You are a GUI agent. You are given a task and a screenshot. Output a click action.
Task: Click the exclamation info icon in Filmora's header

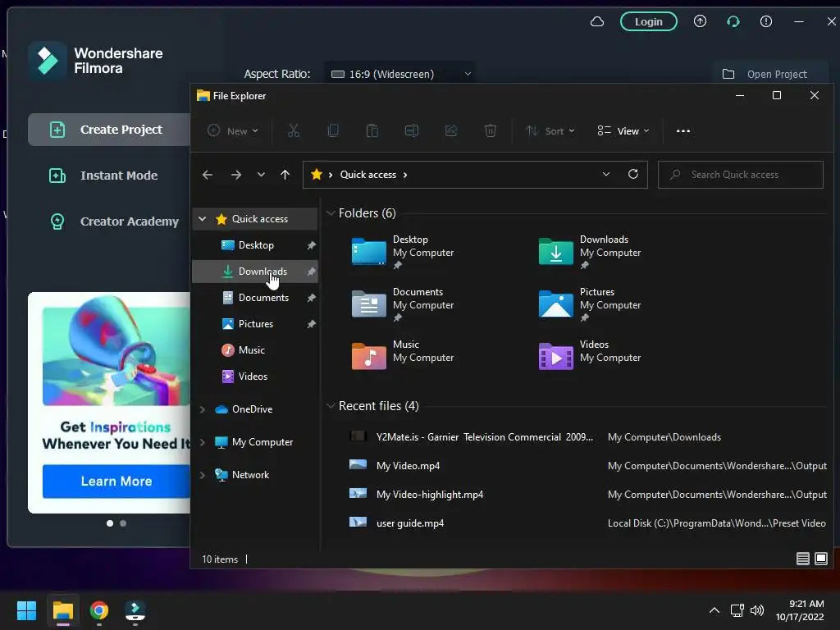coord(766,21)
